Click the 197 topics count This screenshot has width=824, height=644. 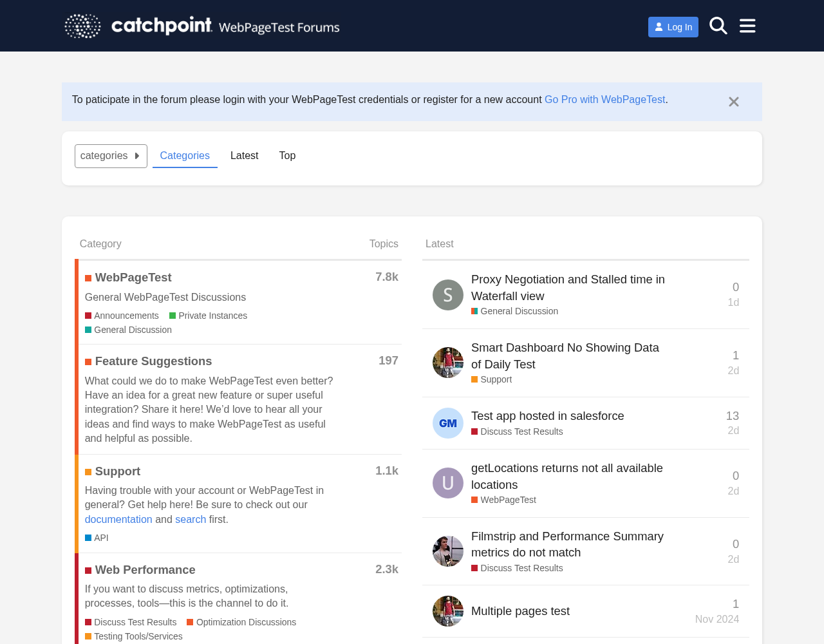point(388,361)
